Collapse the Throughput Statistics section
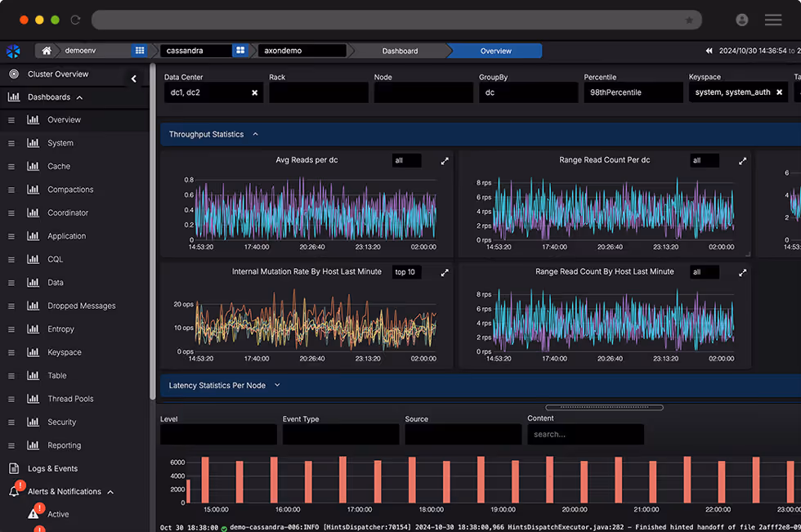The image size is (801, 532). coord(256,134)
